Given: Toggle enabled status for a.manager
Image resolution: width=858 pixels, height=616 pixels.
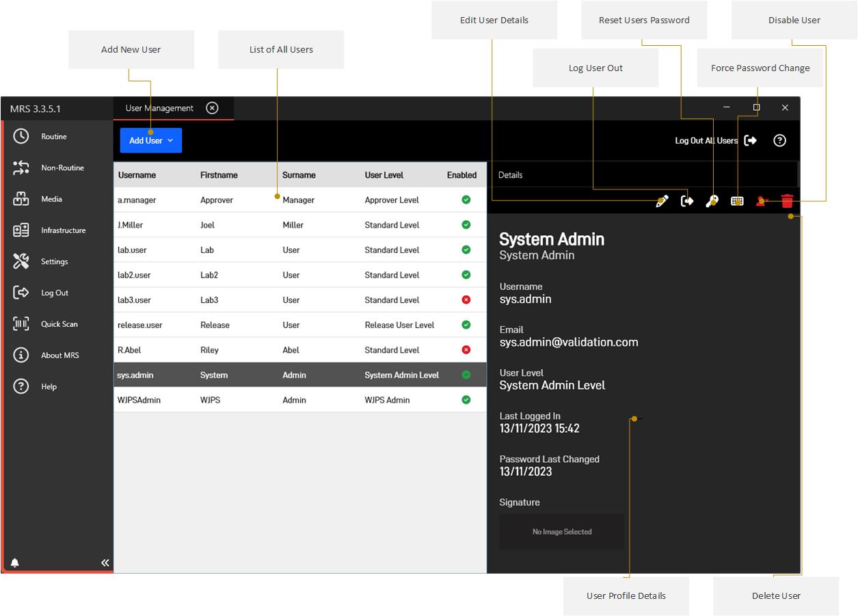Looking at the screenshot, I should pos(466,200).
